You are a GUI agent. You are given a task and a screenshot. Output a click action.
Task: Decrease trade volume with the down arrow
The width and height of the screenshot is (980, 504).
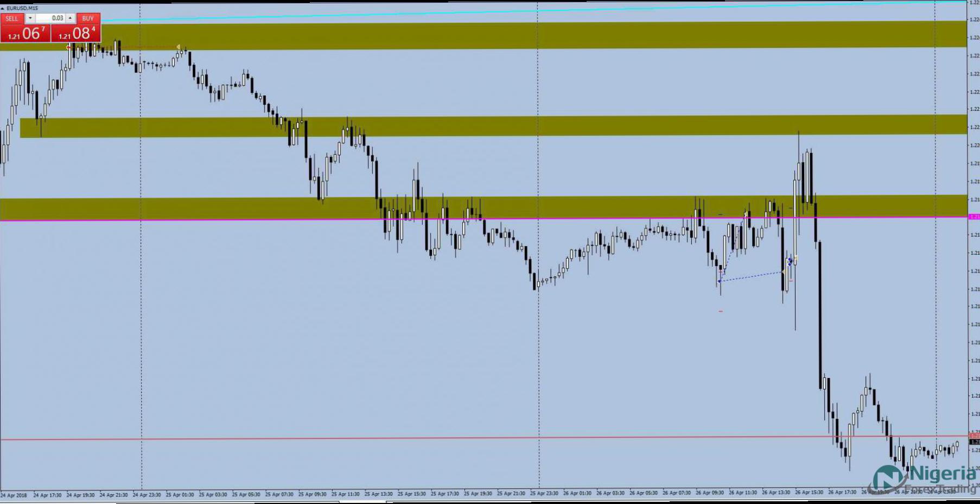pyautogui.click(x=30, y=18)
